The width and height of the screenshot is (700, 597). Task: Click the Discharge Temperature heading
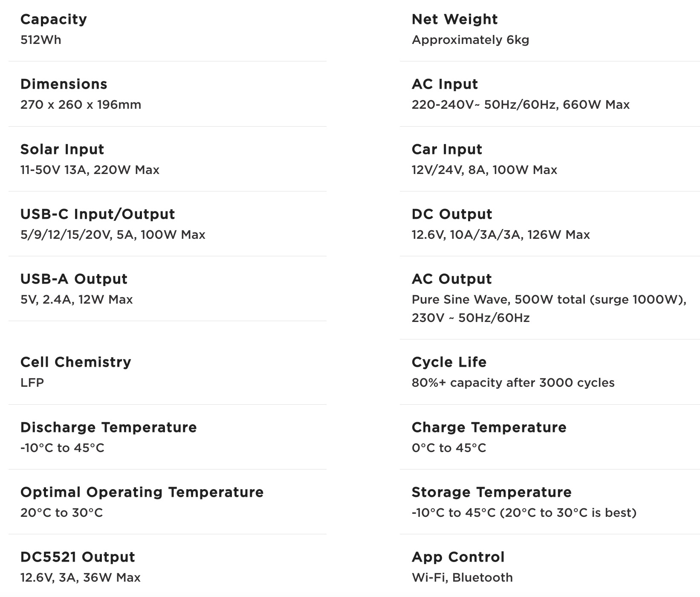[109, 427]
